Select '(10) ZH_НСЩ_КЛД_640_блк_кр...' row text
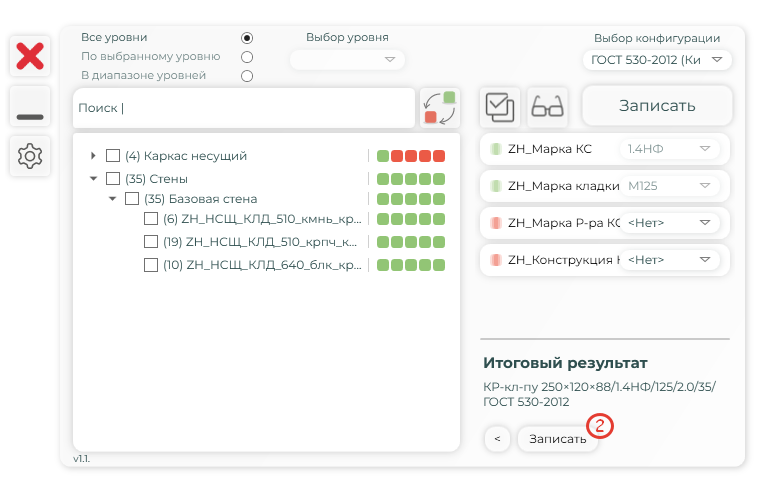This screenshot has width=762, height=501. point(262,265)
